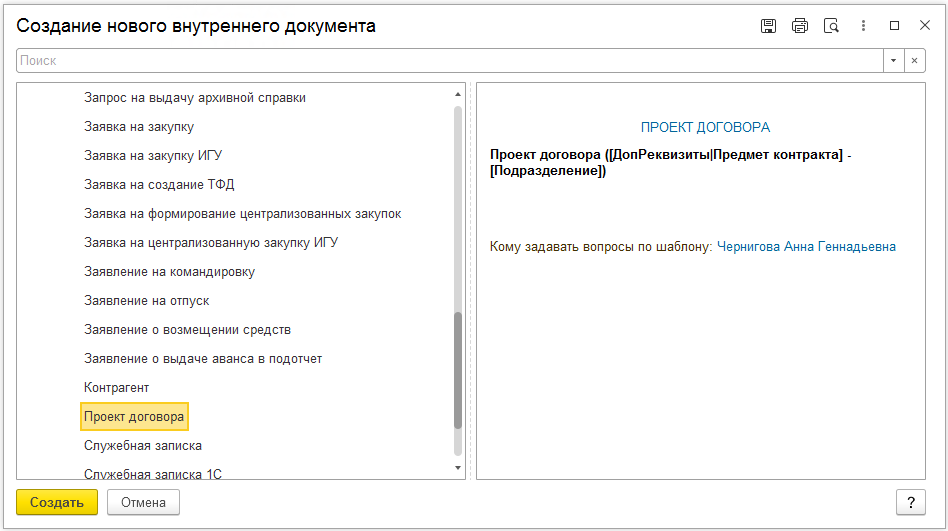The width and height of the screenshot is (948, 531).
Task: Click the save diskette icon in title bar
Action: click(768, 26)
